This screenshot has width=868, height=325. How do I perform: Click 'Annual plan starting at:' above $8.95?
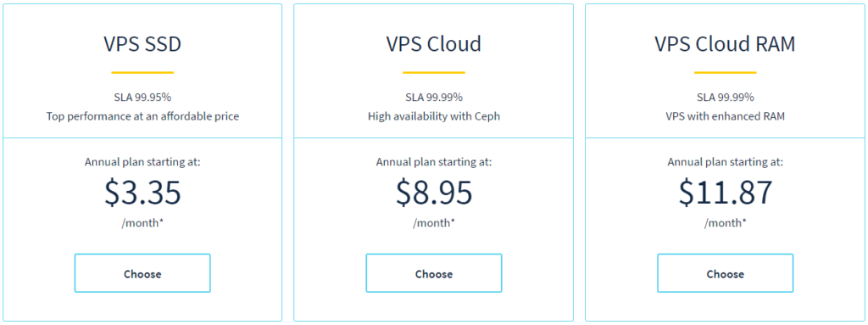pos(434,162)
